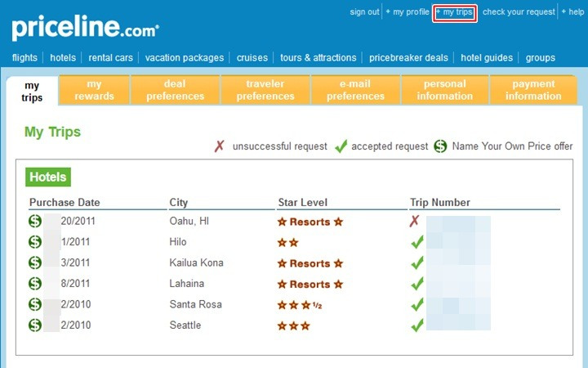Image resolution: width=588 pixels, height=368 pixels.
Task: Click the Kailua Kona city entry
Action: [196, 263]
